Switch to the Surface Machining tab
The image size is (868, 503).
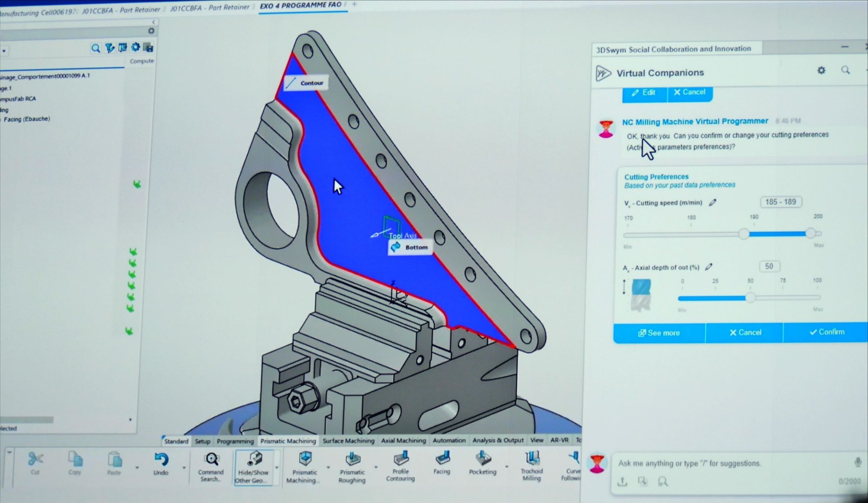coord(348,440)
